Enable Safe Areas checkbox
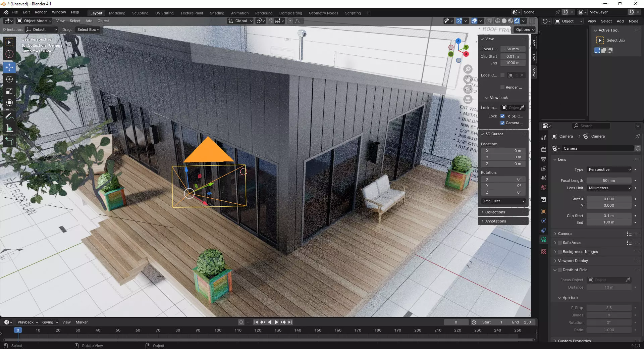Screen dimensions: 644x349 [559, 243]
